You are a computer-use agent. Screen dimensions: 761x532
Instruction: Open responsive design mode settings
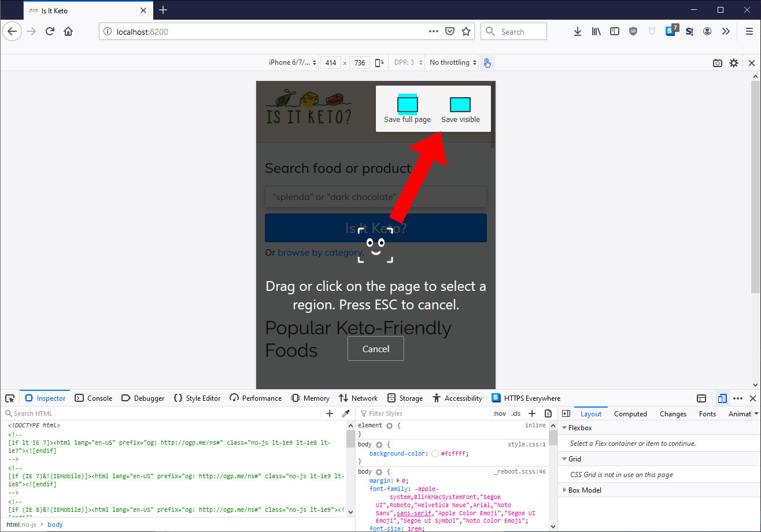tap(734, 63)
